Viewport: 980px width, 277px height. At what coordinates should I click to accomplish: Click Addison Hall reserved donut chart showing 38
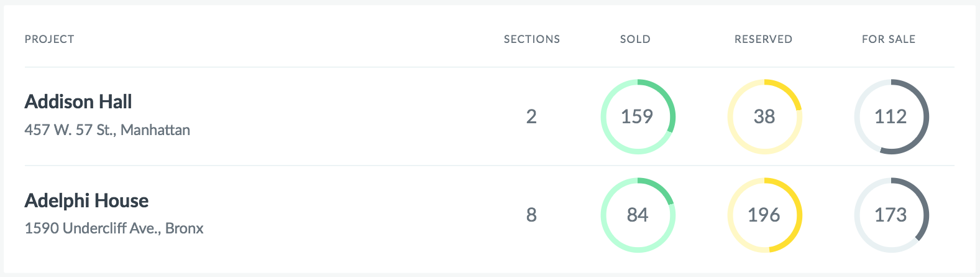764,116
